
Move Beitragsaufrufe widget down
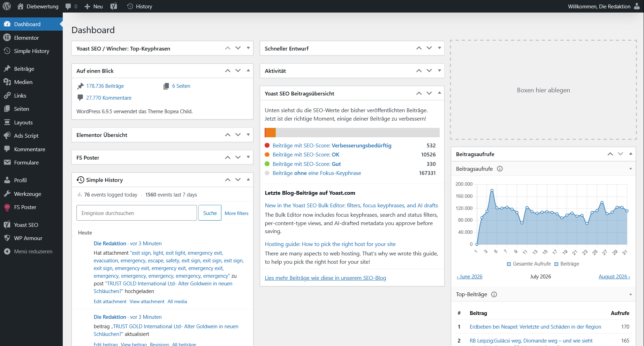(620, 154)
